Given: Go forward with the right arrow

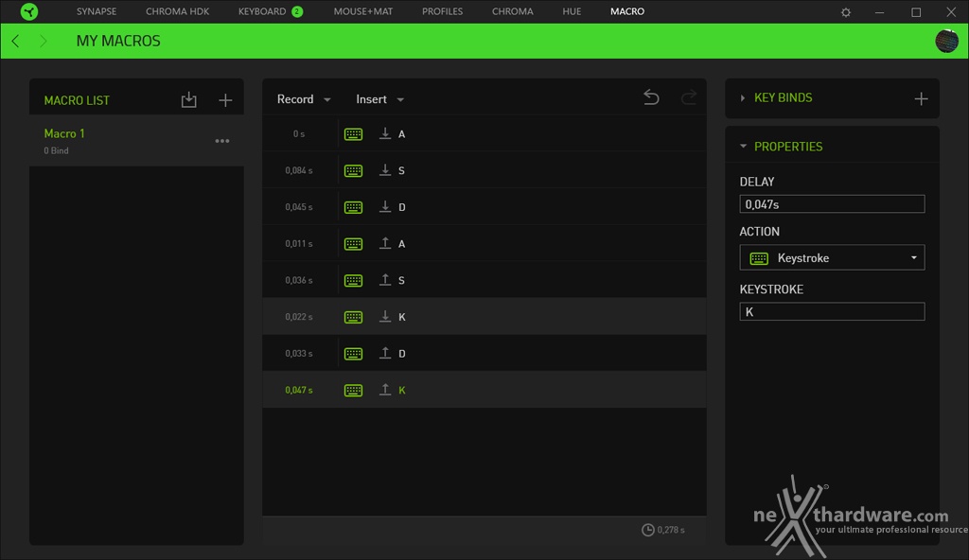Looking at the screenshot, I should pyautogui.click(x=43, y=41).
